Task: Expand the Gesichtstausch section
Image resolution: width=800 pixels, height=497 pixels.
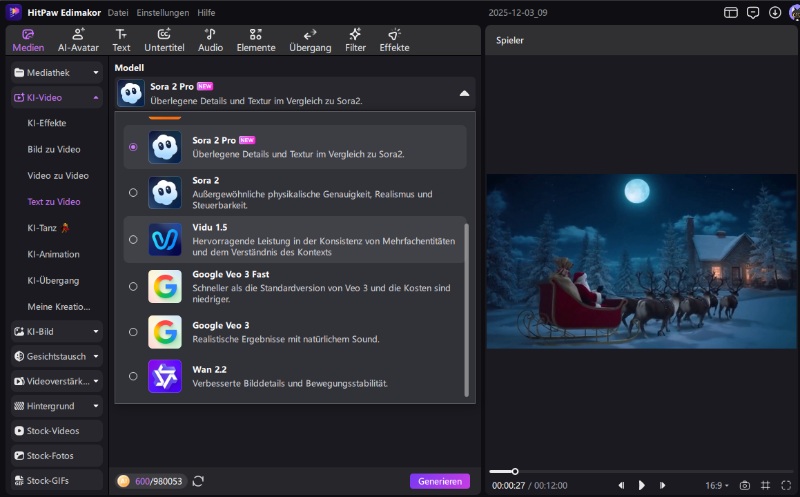Action: [57, 356]
